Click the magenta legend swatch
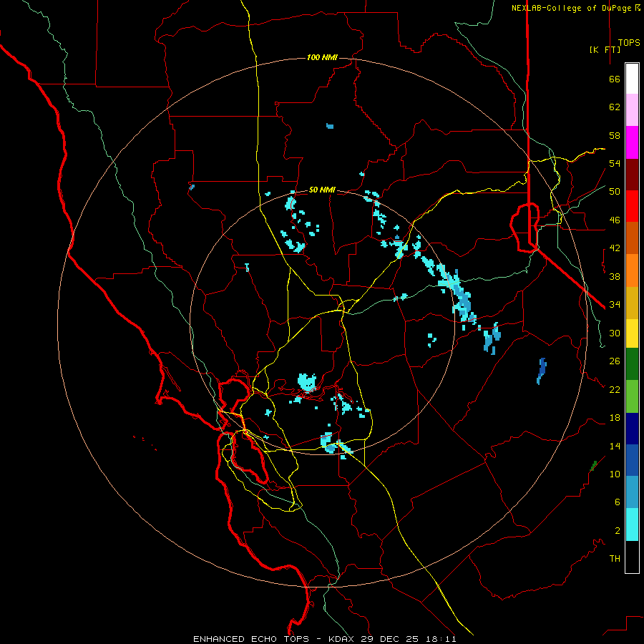 pos(632,142)
